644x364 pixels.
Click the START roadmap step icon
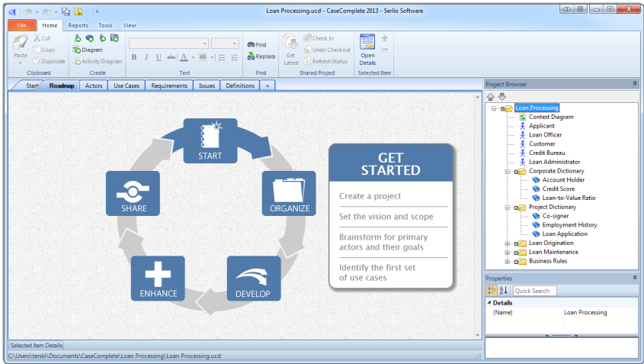click(x=210, y=141)
